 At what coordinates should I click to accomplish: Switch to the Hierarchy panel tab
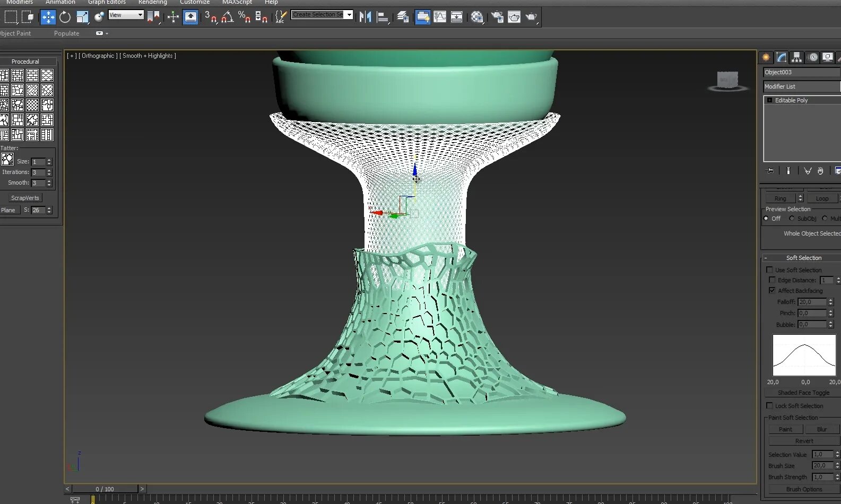click(797, 57)
